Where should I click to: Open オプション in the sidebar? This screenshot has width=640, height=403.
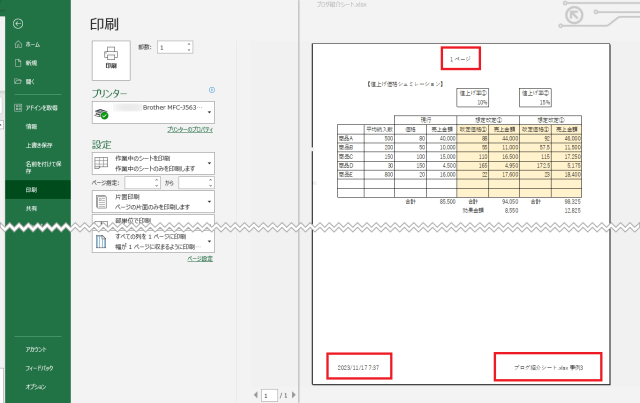(x=38, y=387)
